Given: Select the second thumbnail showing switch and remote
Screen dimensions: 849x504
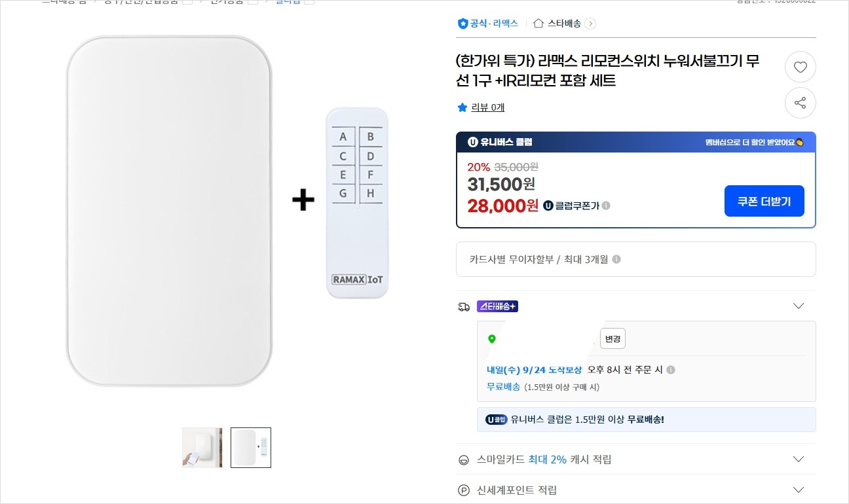Looking at the screenshot, I should click(x=251, y=448).
